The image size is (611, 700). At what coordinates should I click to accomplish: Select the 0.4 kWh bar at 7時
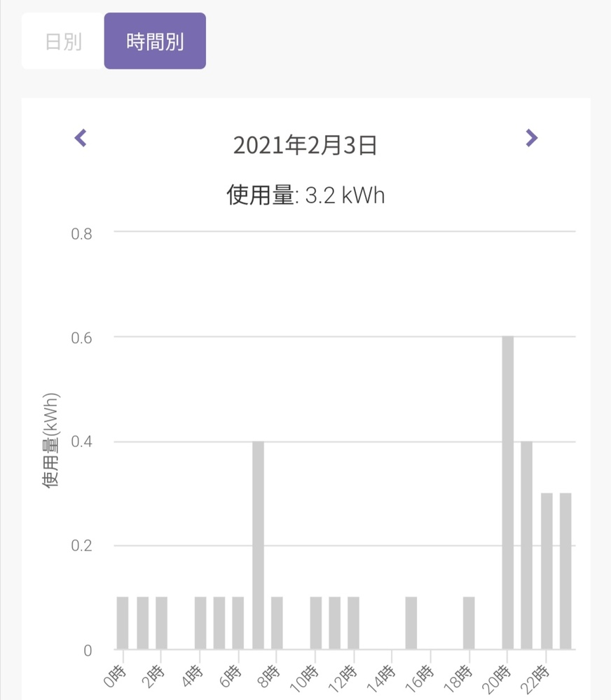[x=258, y=545]
